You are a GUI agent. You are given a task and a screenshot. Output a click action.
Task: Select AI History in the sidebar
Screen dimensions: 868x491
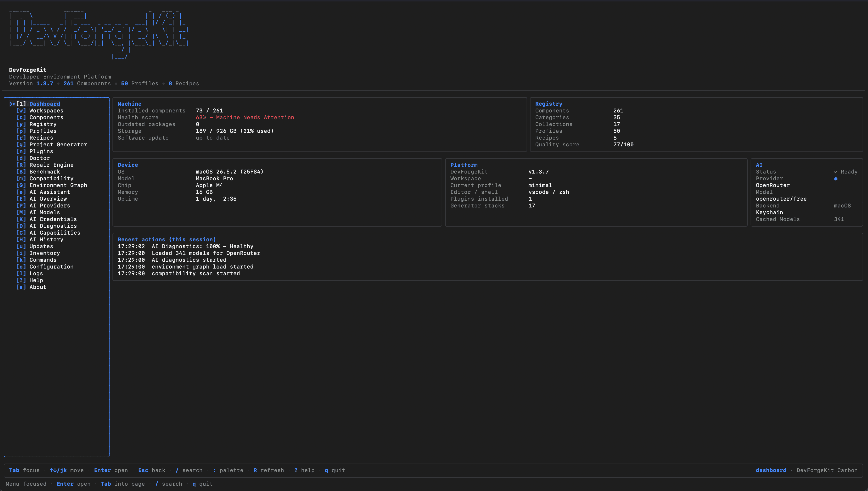pos(40,239)
